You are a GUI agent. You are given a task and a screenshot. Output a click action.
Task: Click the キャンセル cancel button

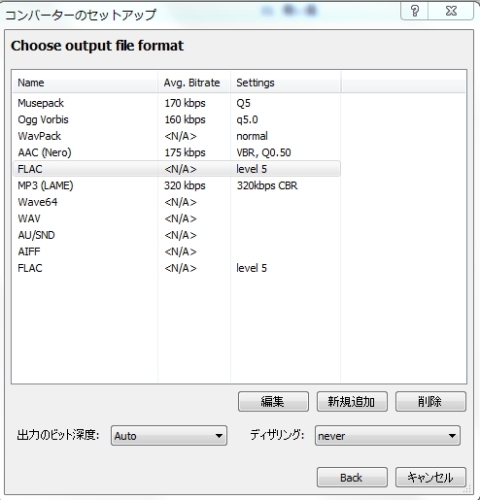430,477
